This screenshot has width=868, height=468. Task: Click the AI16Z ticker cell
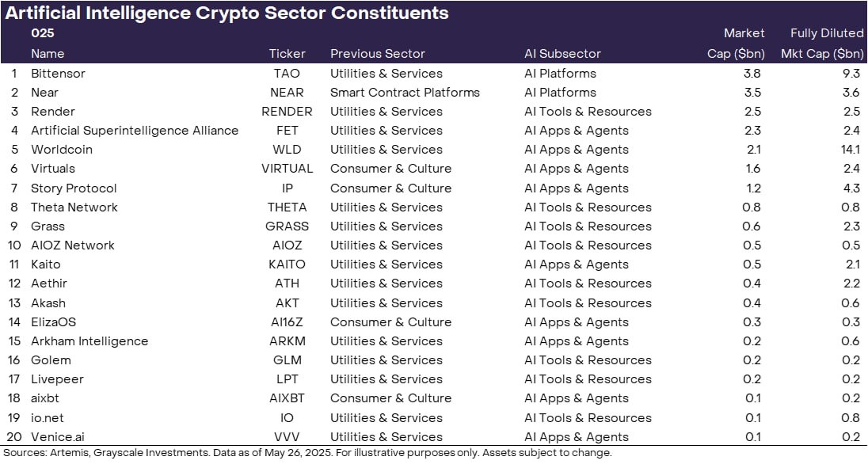click(x=287, y=322)
